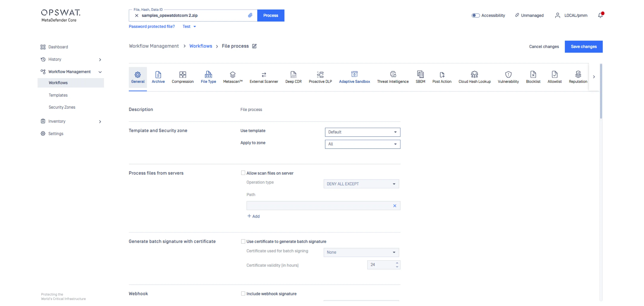This screenshot has height=306, width=644.
Task: Select the Threat Intelligence tab icon
Action: pyautogui.click(x=393, y=74)
